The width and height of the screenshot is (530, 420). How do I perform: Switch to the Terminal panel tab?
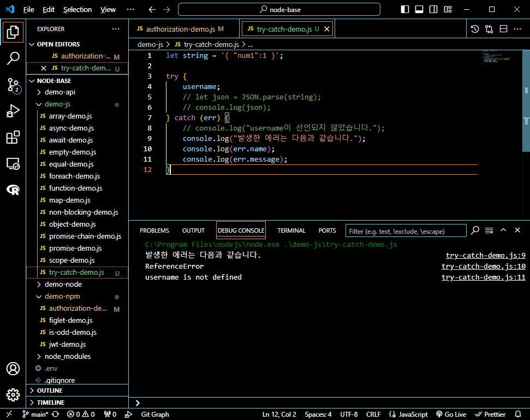pos(291,230)
